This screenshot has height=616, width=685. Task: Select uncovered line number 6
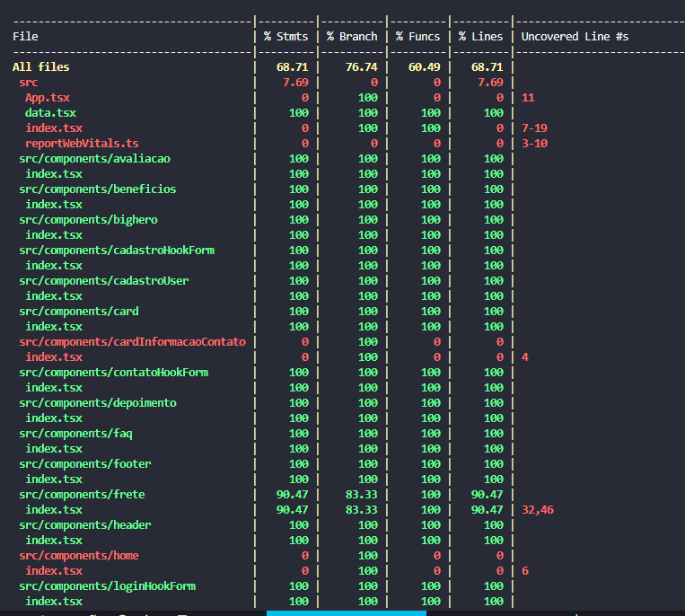coord(525,571)
